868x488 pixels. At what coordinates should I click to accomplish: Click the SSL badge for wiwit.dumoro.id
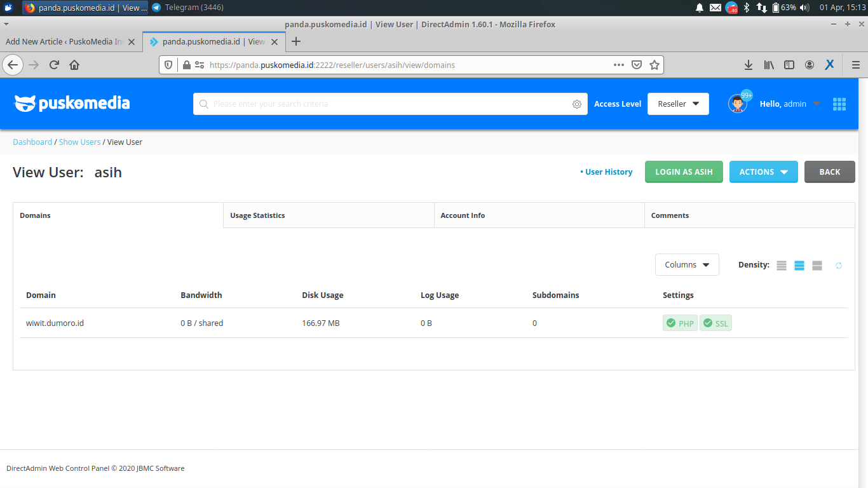click(715, 323)
